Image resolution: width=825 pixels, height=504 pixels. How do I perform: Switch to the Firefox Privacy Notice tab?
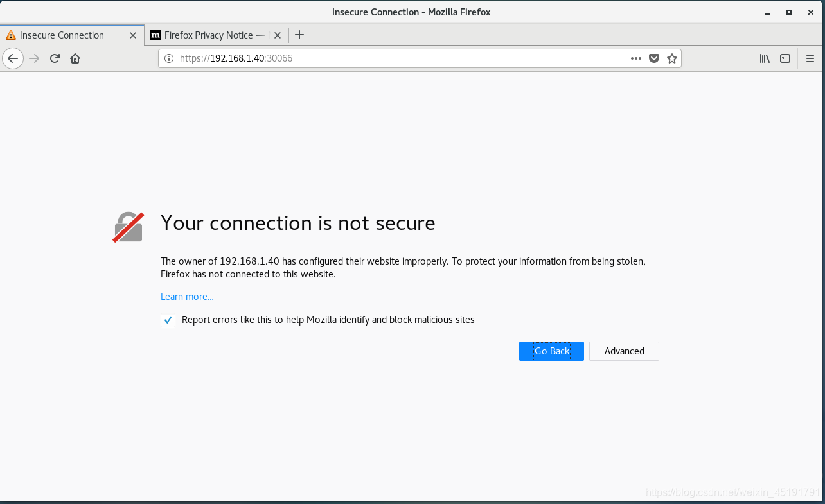[x=217, y=35]
